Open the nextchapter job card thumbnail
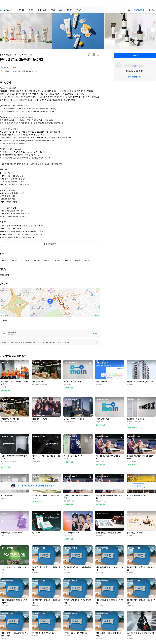 [x=15, y=444]
